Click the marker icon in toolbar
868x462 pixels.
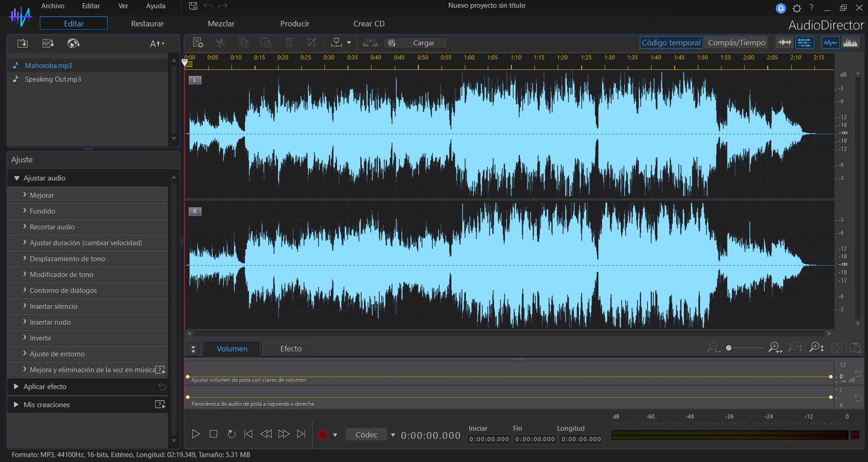pos(336,43)
